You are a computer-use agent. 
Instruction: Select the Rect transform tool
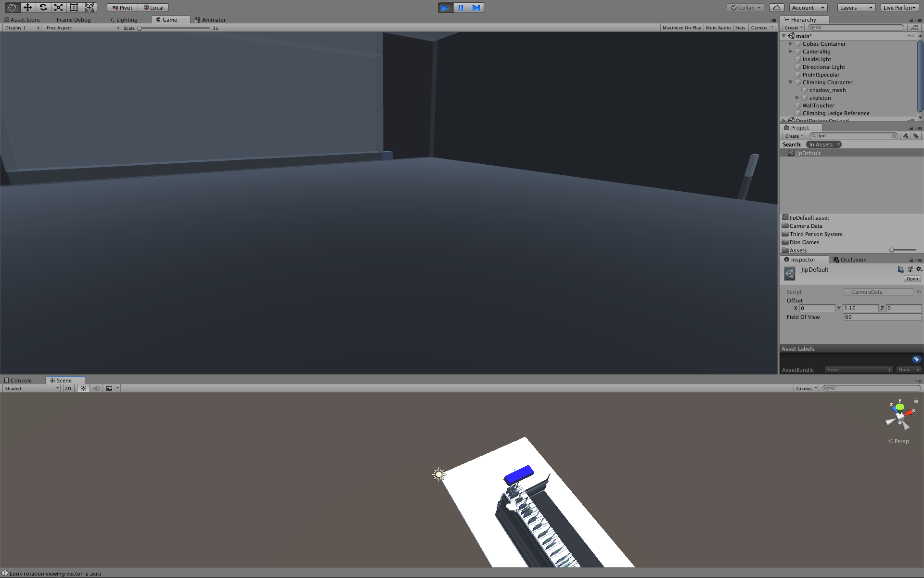[x=74, y=8]
